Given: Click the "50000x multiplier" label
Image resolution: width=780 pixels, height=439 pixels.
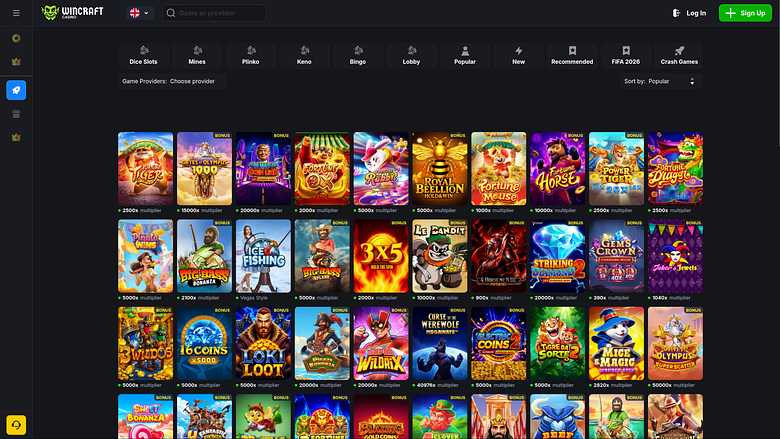Looking at the screenshot, I should click(x=673, y=385).
